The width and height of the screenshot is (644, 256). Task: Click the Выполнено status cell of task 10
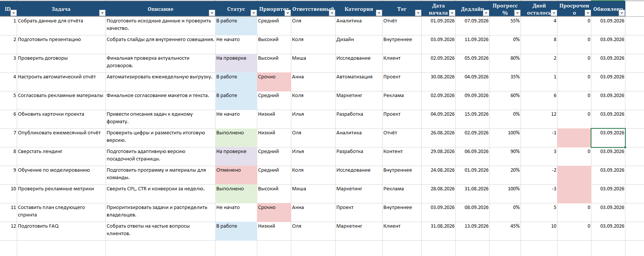pos(236,194)
